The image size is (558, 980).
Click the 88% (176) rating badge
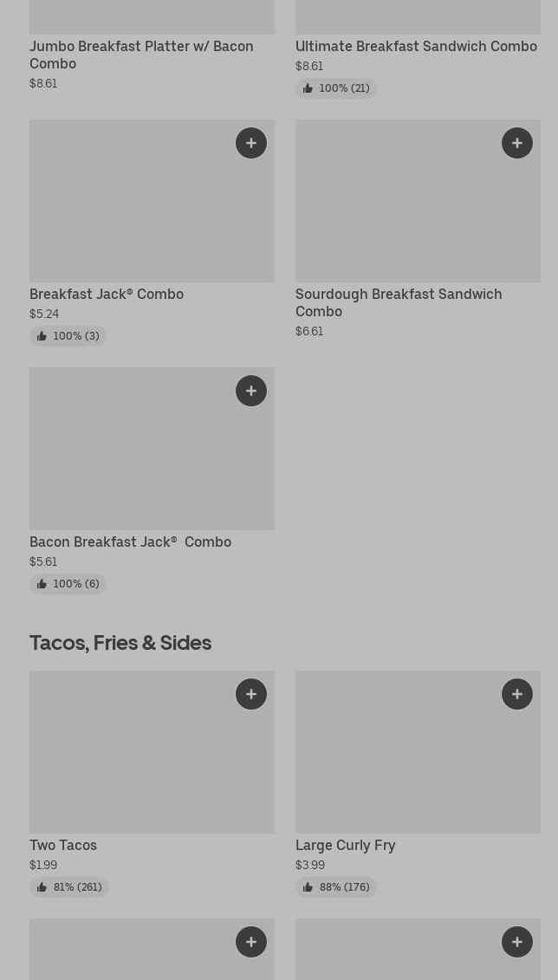coord(335,886)
